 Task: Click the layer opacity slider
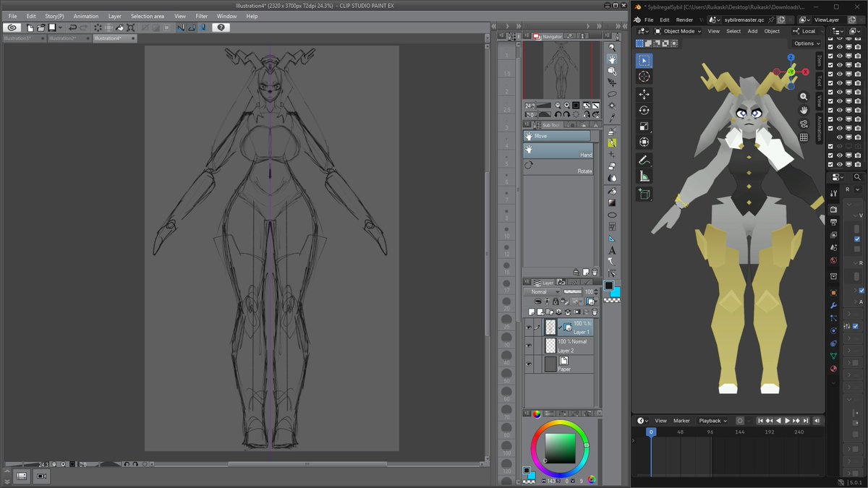pos(573,291)
